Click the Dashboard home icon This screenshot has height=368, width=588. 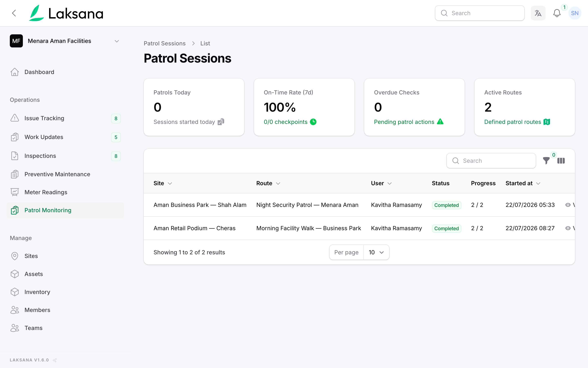tap(14, 72)
